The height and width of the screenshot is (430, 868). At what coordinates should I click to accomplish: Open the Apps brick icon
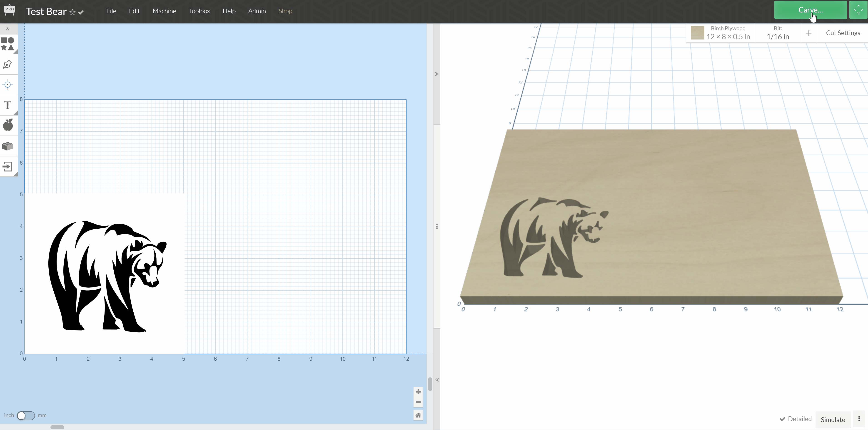coord(8,146)
